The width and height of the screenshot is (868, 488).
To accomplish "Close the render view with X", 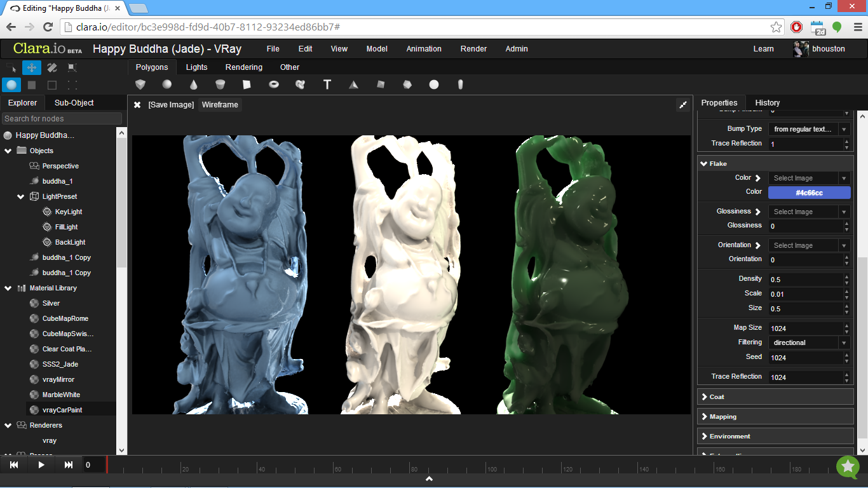I will point(137,105).
